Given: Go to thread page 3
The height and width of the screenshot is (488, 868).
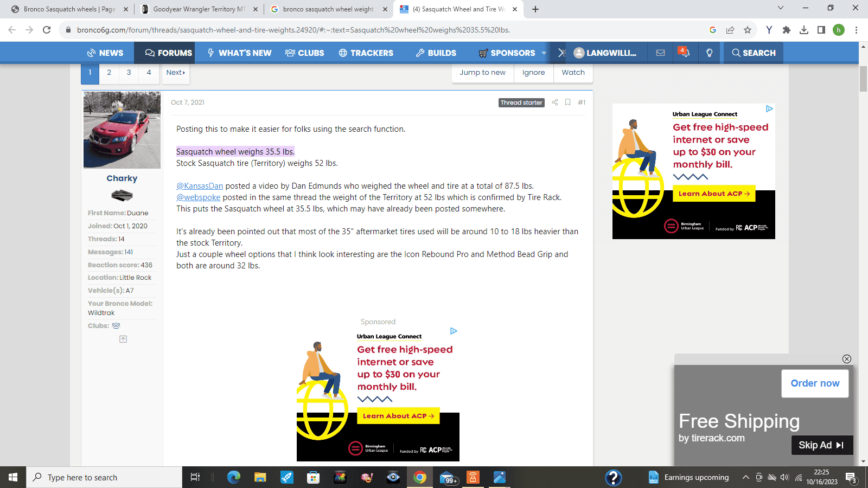Looking at the screenshot, I should tap(129, 73).
